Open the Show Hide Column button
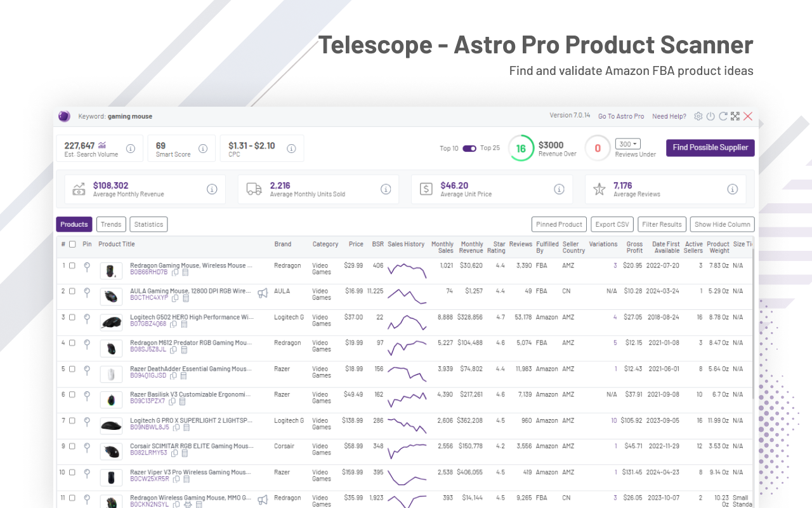The width and height of the screenshot is (812, 508). [723, 224]
